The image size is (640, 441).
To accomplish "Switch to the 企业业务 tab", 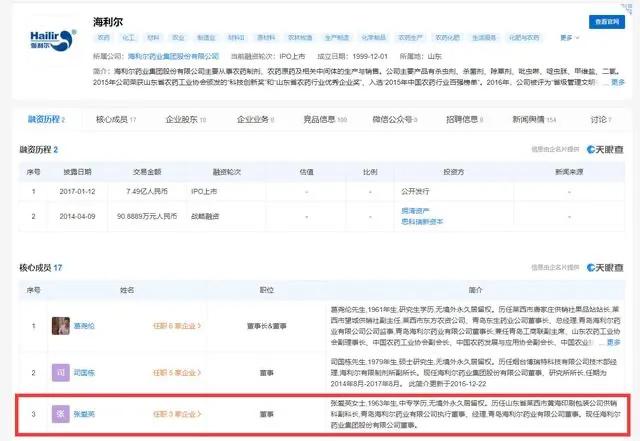I will [x=256, y=119].
